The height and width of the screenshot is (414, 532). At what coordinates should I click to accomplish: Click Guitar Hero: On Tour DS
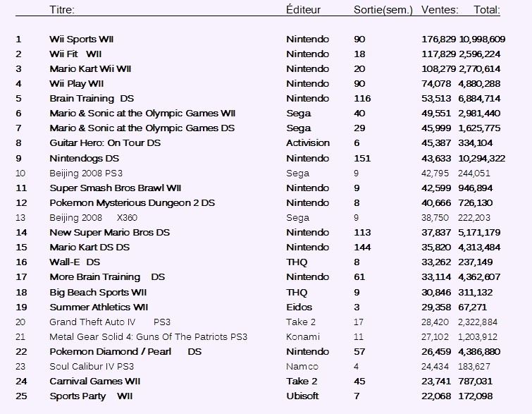click(x=105, y=143)
